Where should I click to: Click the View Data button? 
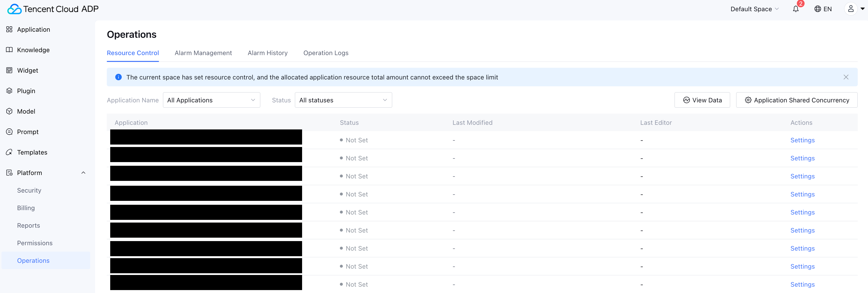click(702, 100)
